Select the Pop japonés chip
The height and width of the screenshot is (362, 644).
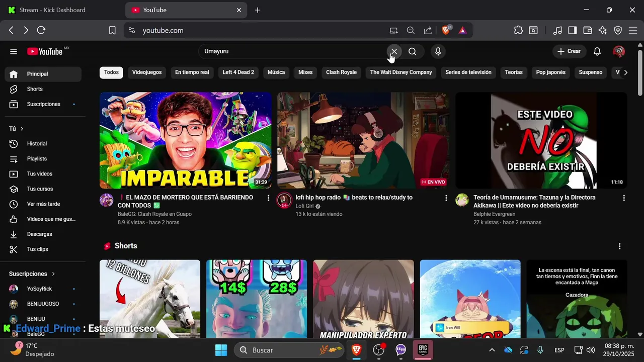pos(550,72)
